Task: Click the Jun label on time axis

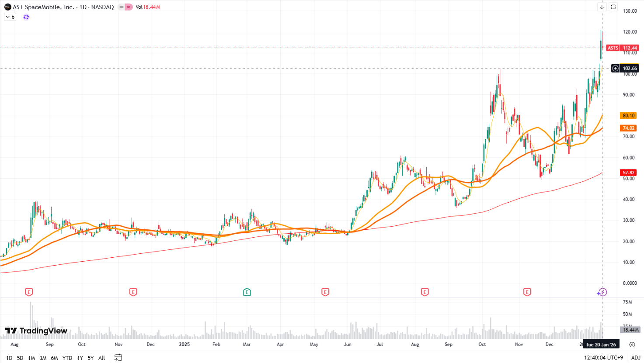Action: 348,345
